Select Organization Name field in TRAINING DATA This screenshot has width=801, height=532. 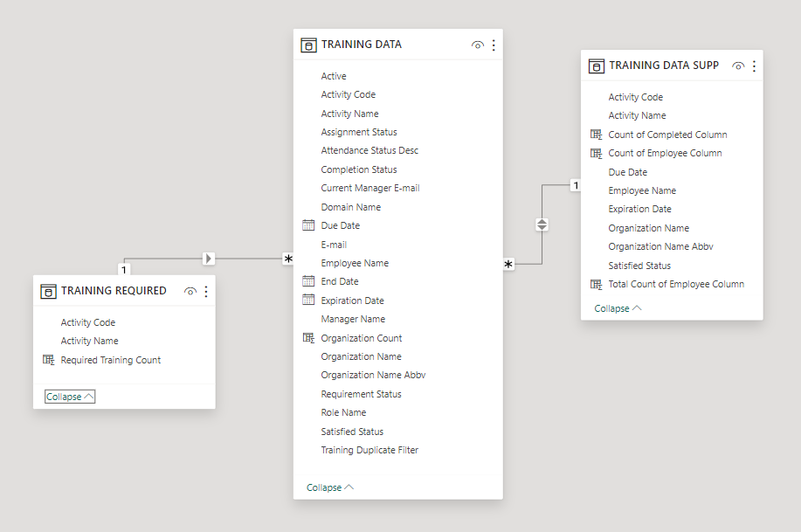361,356
